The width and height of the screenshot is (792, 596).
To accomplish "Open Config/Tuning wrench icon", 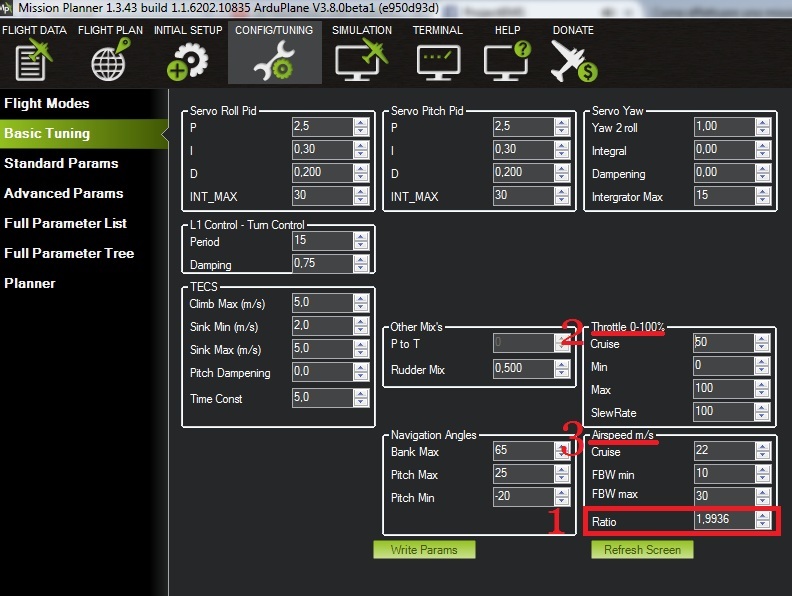I will click(274, 62).
